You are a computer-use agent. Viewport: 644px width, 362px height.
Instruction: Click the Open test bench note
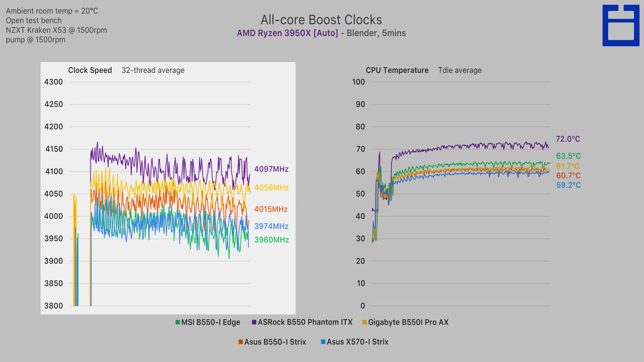(34, 21)
